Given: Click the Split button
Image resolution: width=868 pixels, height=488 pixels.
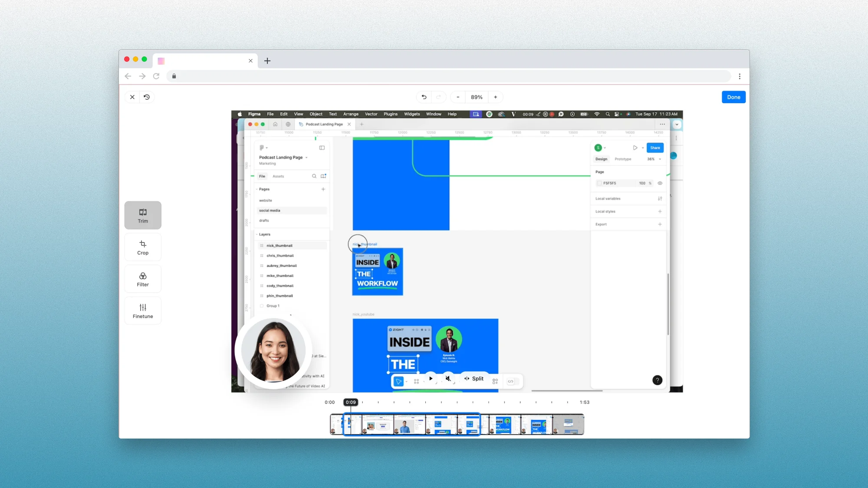Looking at the screenshot, I should (474, 378).
